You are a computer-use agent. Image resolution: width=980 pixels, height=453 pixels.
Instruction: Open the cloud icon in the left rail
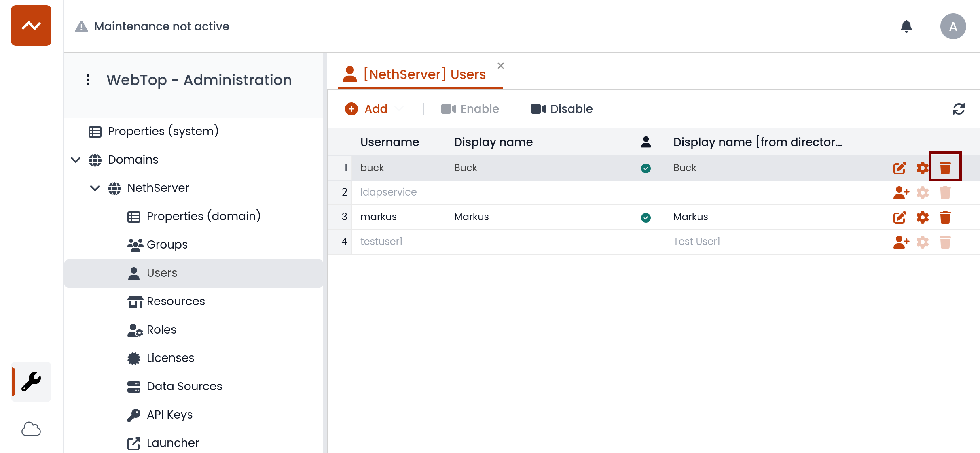[x=31, y=429]
